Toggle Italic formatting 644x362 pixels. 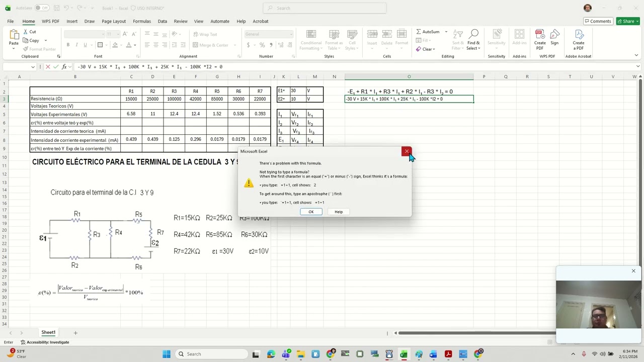click(x=77, y=45)
